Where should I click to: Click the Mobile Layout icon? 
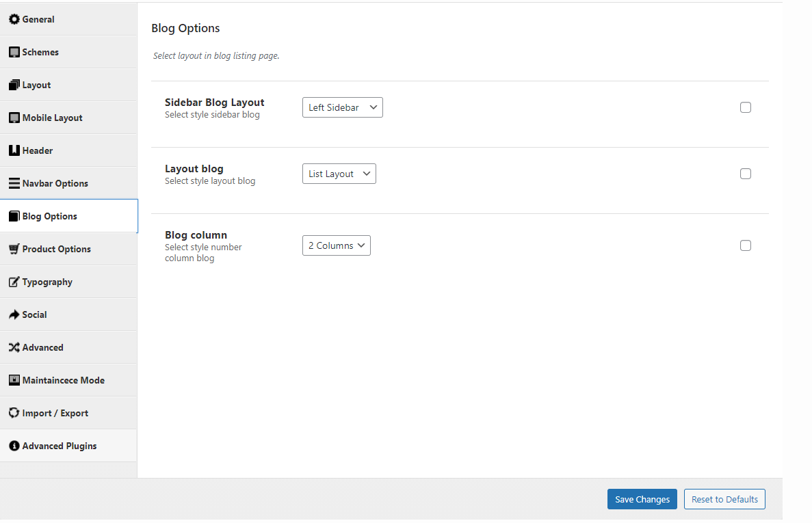point(14,118)
